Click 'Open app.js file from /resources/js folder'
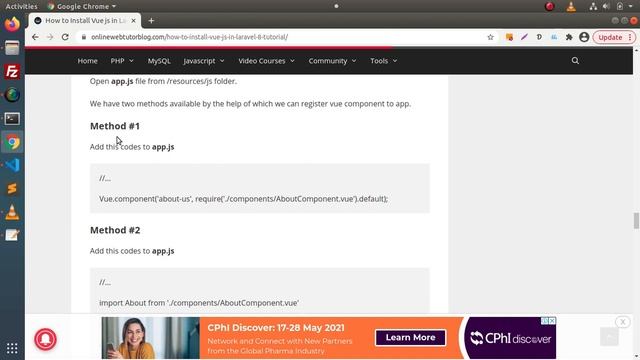Screen dimensions: 640x360 163,81
